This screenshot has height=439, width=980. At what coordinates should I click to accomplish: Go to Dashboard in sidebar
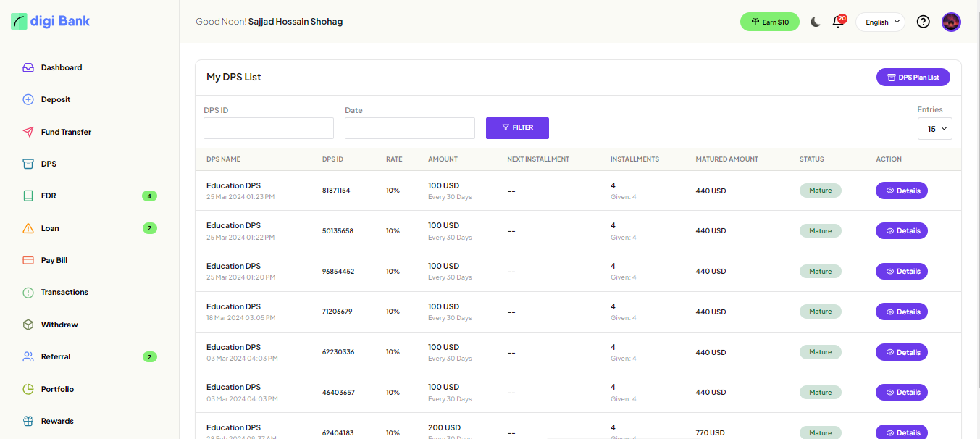pos(61,67)
